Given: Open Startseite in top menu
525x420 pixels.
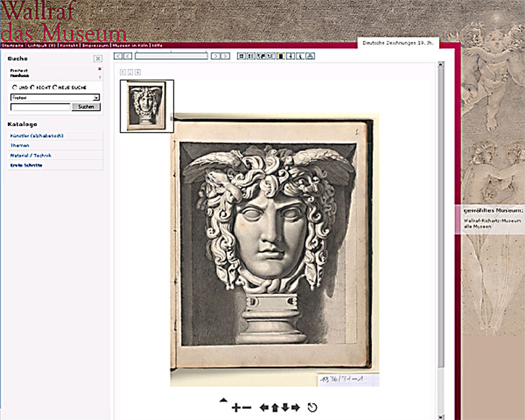Looking at the screenshot, I should click(x=12, y=45).
